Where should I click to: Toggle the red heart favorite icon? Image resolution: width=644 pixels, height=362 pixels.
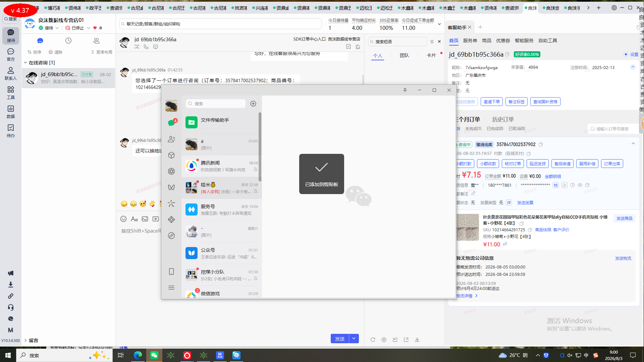(95, 28)
